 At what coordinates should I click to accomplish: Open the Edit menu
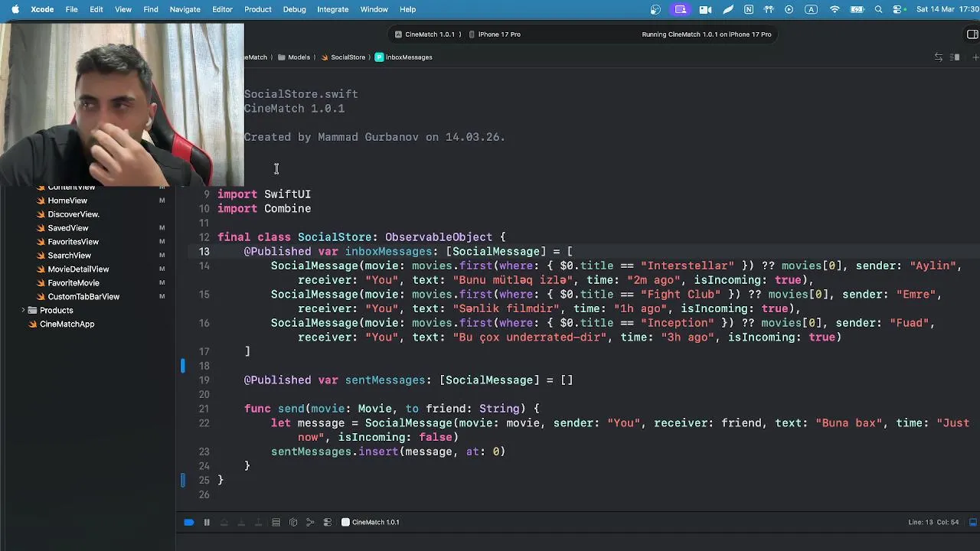pyautogui.click(x=96, y=9)
